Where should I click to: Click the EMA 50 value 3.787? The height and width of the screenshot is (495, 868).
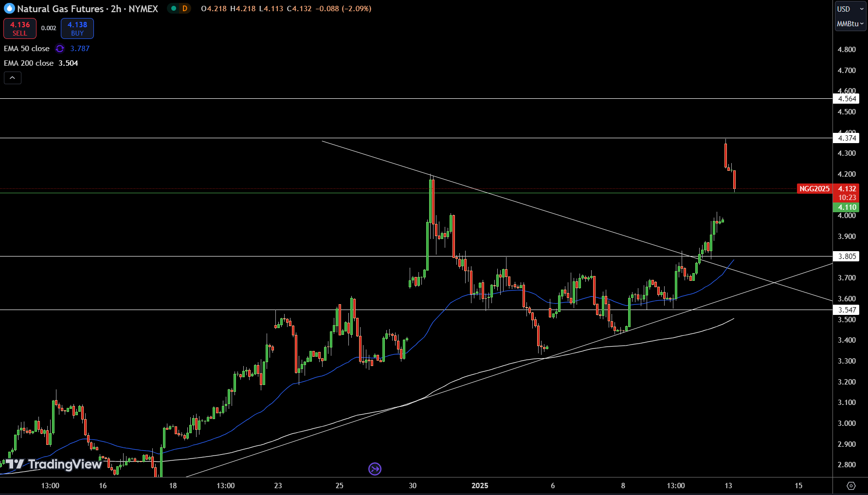pos(80,49)
